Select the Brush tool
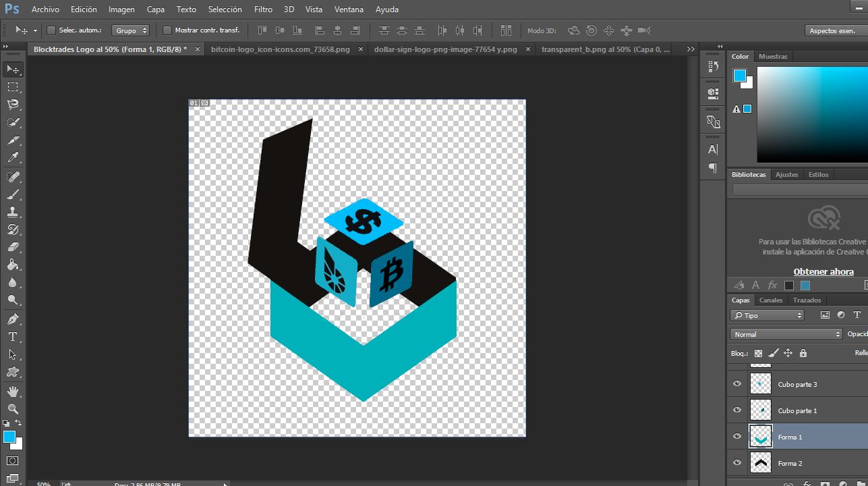The height and width of the screenshot is (486, 868). [x=13, y=194]
